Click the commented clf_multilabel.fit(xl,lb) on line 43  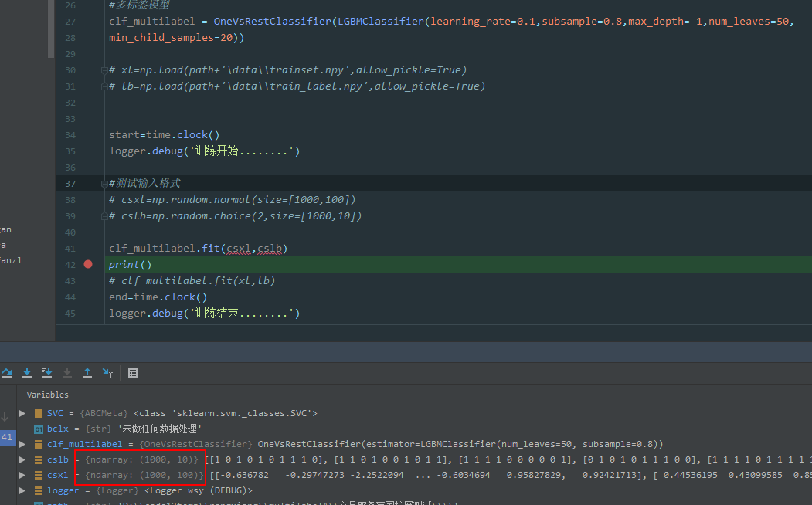[x=192, y=281]
